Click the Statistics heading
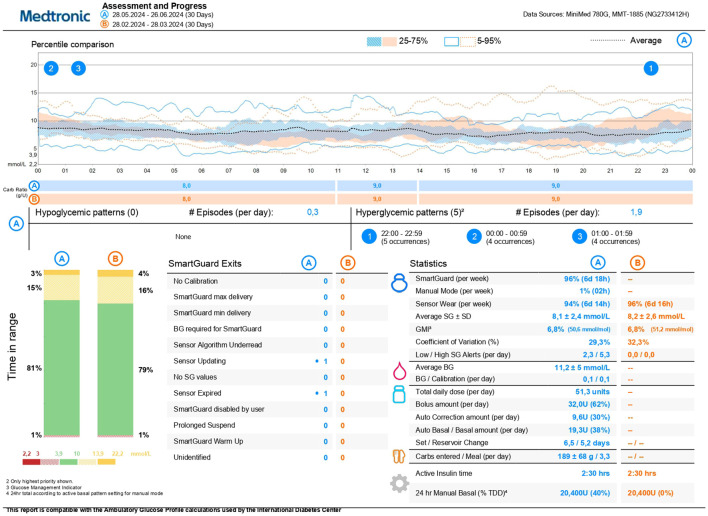The height and width of the screenshot is (516, 708). click(434, 264)
